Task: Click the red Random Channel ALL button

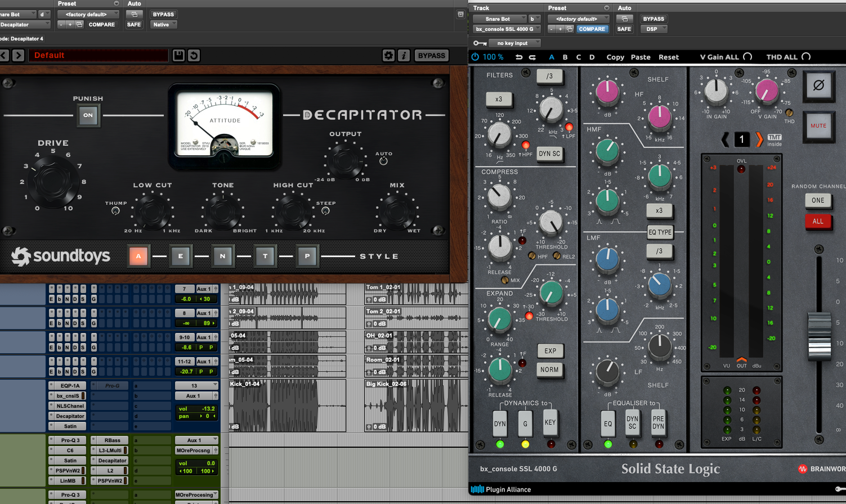Action: coord(818,221)
